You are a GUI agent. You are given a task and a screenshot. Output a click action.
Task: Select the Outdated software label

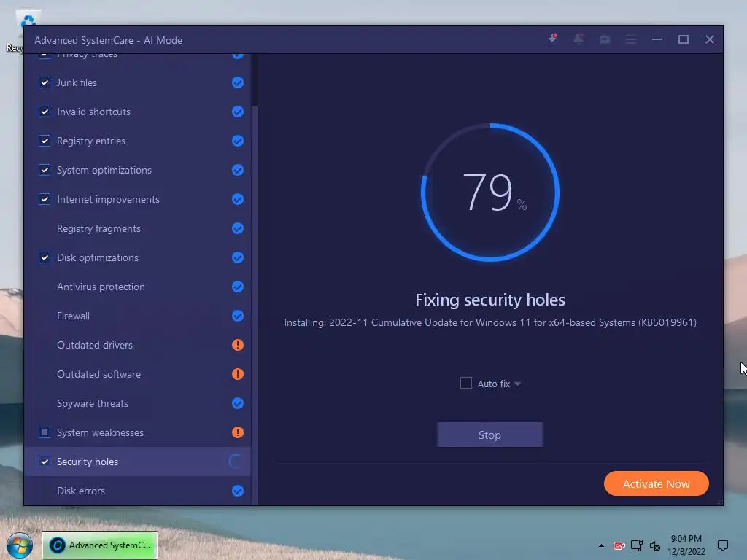pyautogui.click(x=98, y=374)
